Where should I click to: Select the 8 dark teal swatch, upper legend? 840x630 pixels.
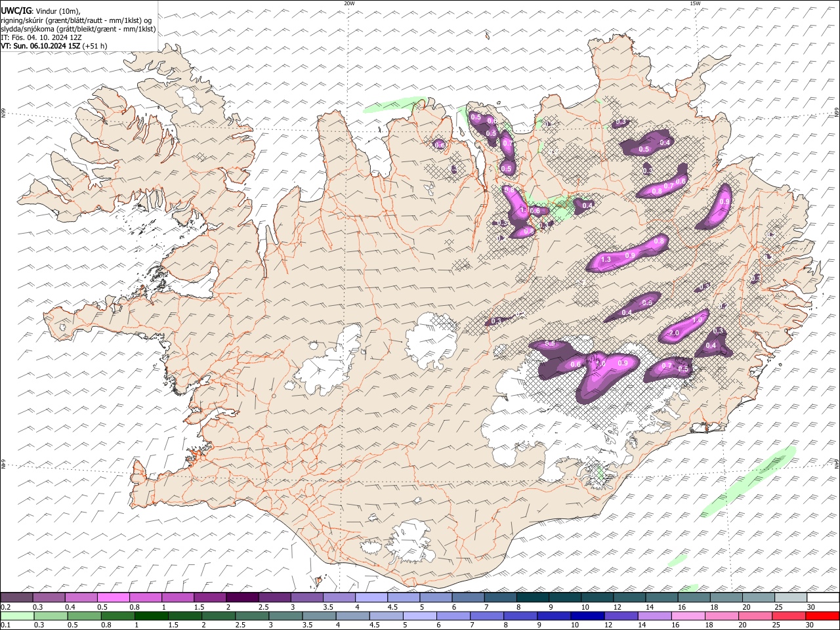532,597
